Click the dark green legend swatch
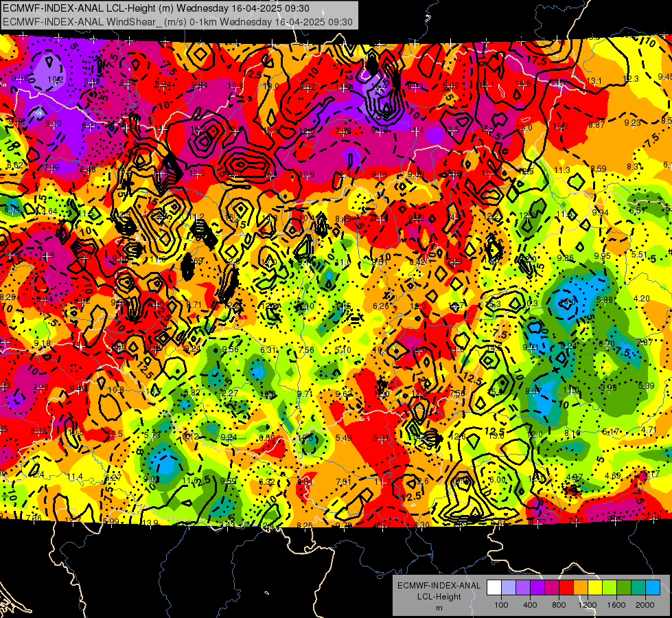Viewport: 672px width, 618px height. pos(624,587)
